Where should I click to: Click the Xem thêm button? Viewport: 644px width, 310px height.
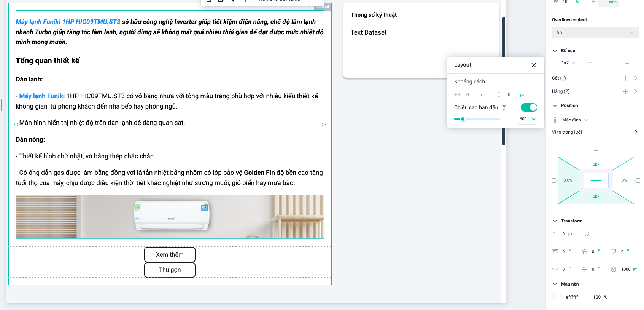tap(170, 254)
